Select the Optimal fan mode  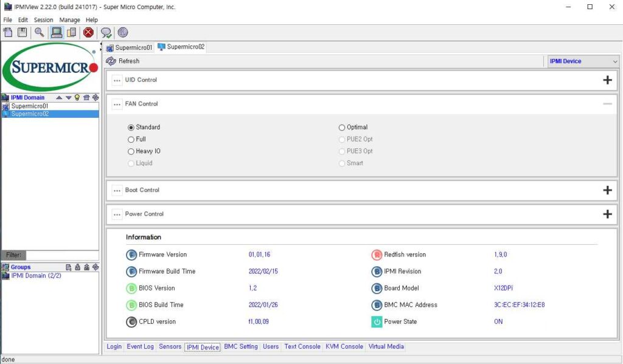coord(342,128)
